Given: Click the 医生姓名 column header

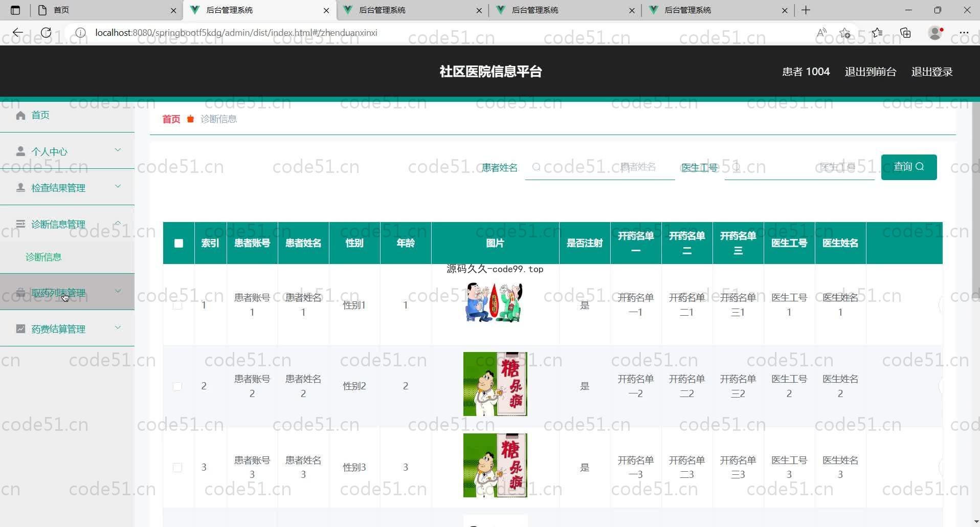Looking at the screenshot, I should coord(840,243).
